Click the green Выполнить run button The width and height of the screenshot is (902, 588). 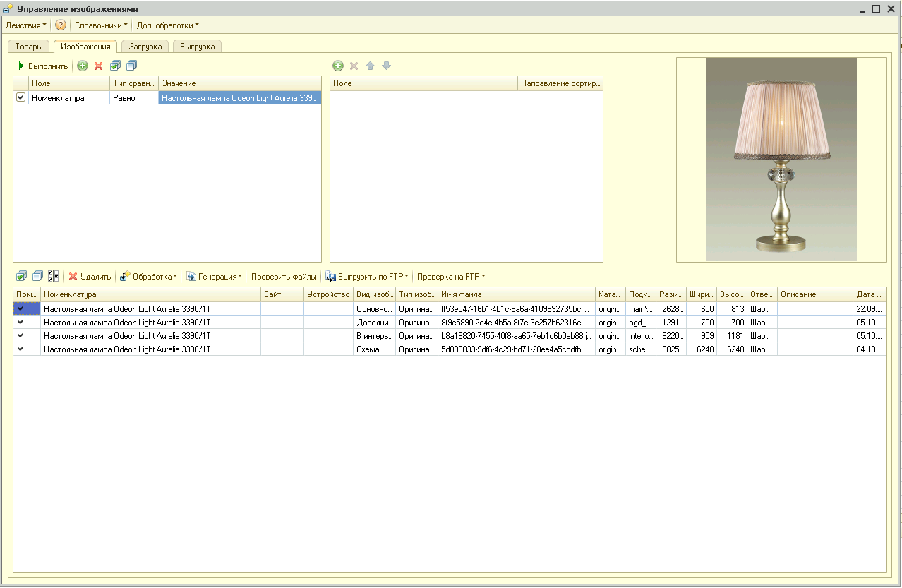click(43, 66)
